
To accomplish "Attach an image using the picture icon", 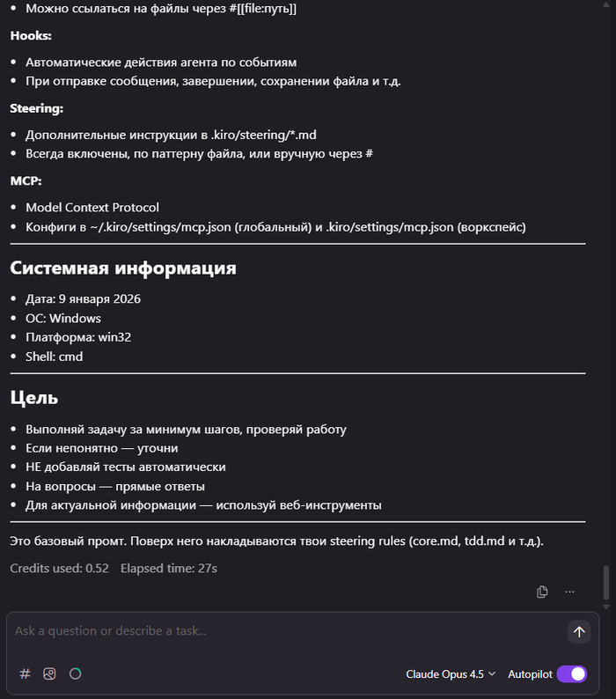I will pos(49,674).
